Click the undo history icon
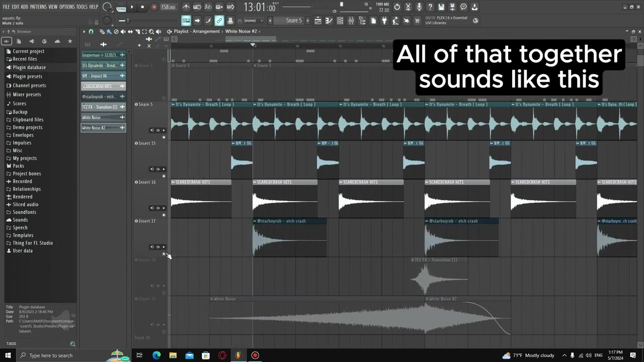 (397, 7)
